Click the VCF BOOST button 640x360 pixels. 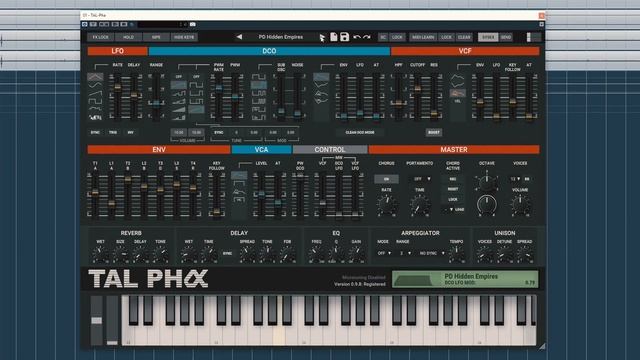[434, 132]
